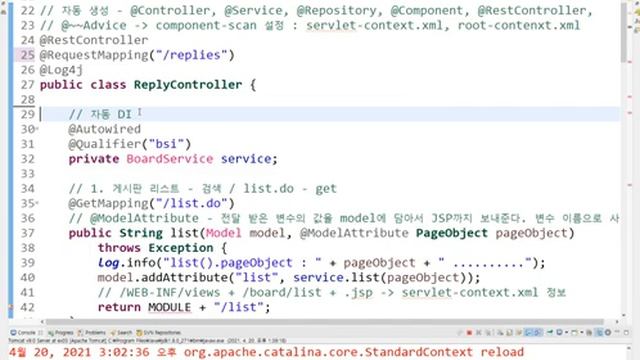The width and height of the screenshot is (640, 360).
Task: Collapse the fold marker at line 35
Action: 37,203
